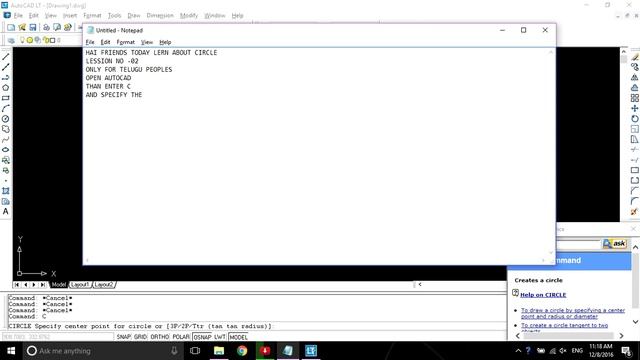Viewport: 640px width, 360px height.
Task: Select the Multiline Text A tool
Action: [6, 211]
